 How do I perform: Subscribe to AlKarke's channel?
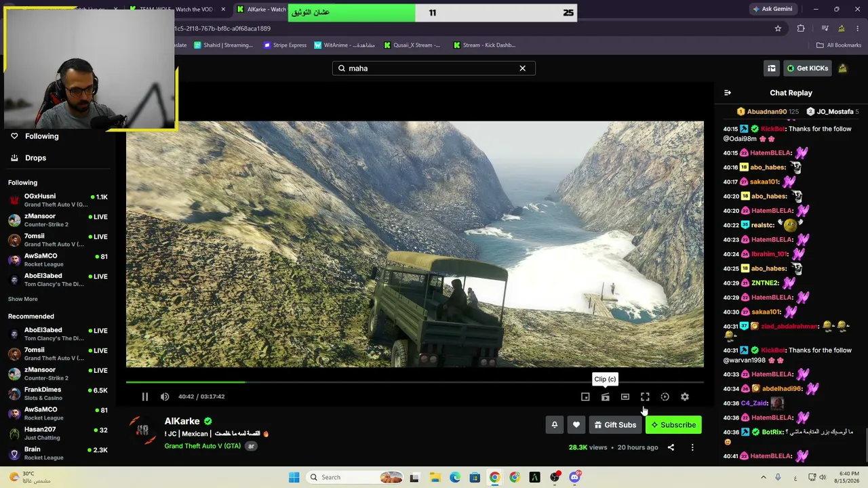point(673,425)
